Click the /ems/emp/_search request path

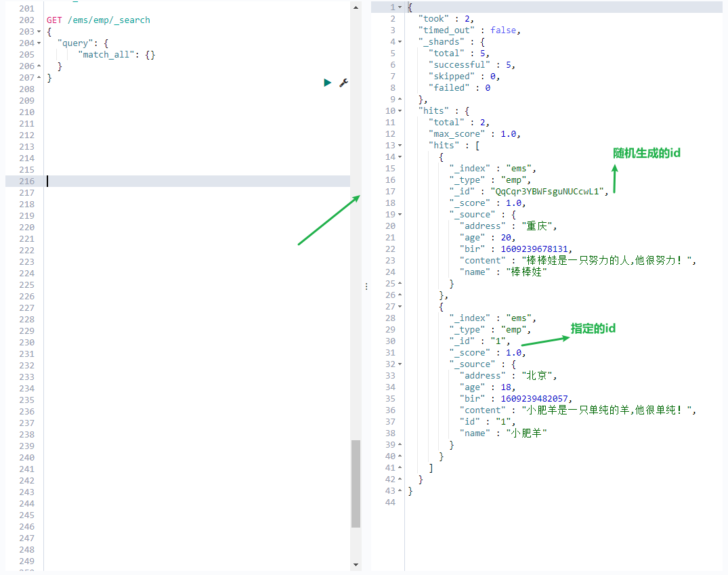click(x=108, y=20)
